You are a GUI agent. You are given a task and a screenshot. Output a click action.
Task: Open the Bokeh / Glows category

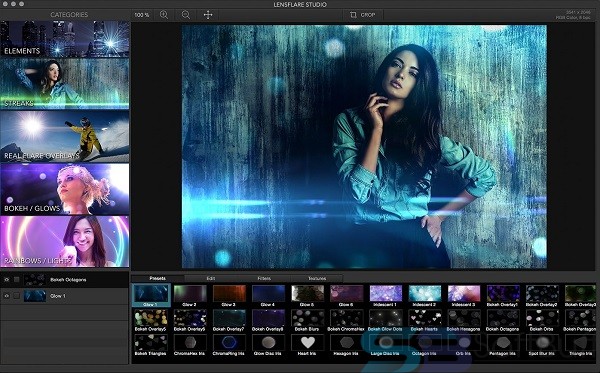(x=65, y=189)
